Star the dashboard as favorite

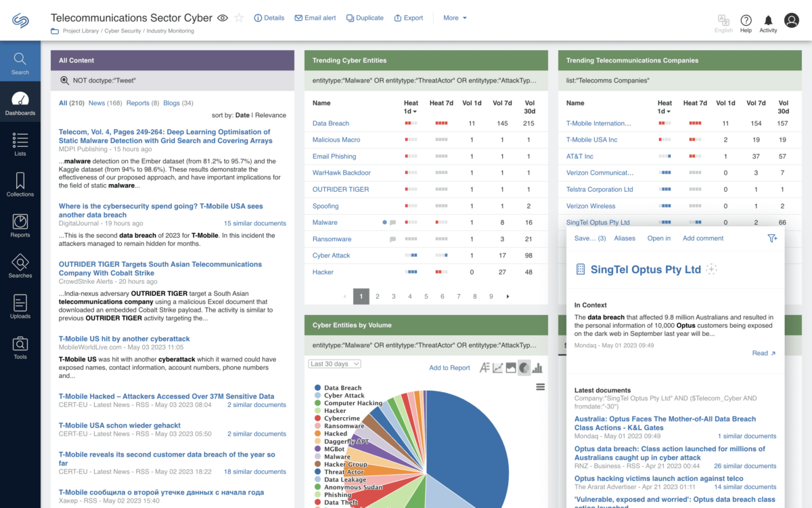click(x=239, y=18)
